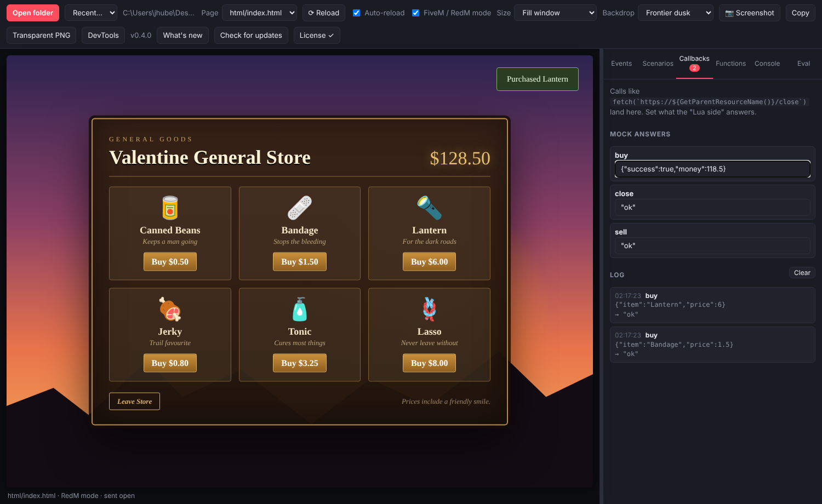Click the Canned Beans can icon
822x504 pixels.
[x=170, y=208]
